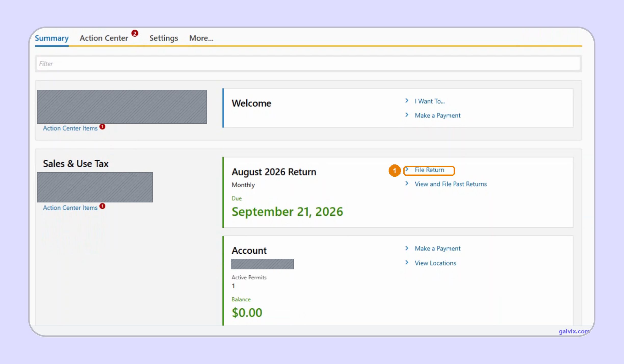This screenshot has height=364, width=624.
Task: Open View and File Past Returns
Action: pyautogui.click(x=450, y=184)
